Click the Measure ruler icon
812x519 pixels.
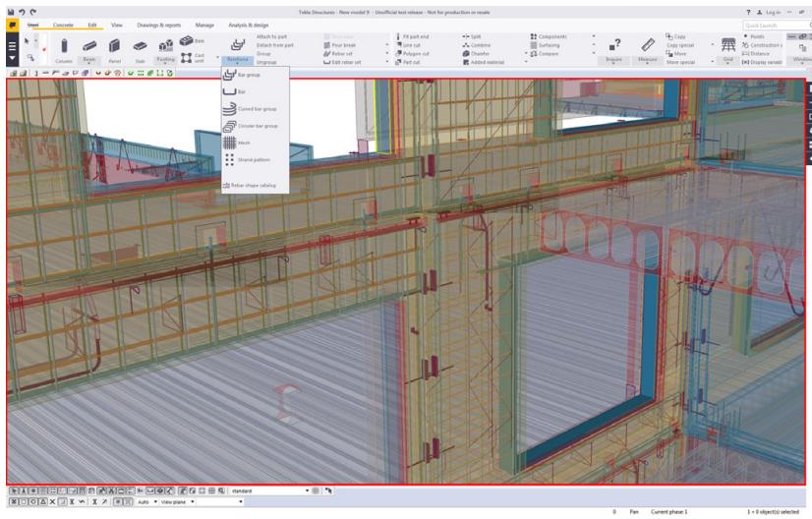point(648,45)
